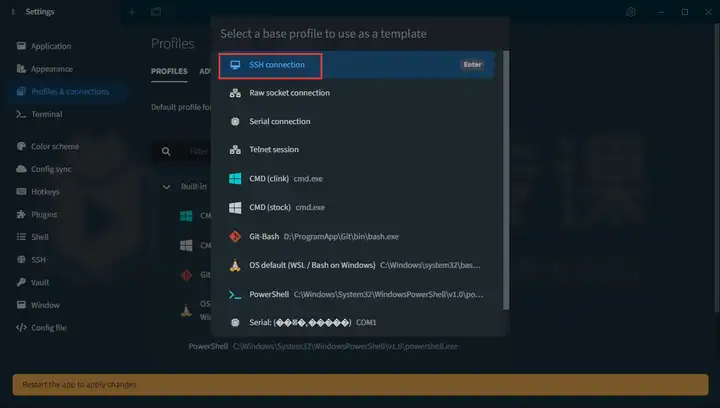
Task: Click the Window sidebar icon
Action: coord(21,304)
